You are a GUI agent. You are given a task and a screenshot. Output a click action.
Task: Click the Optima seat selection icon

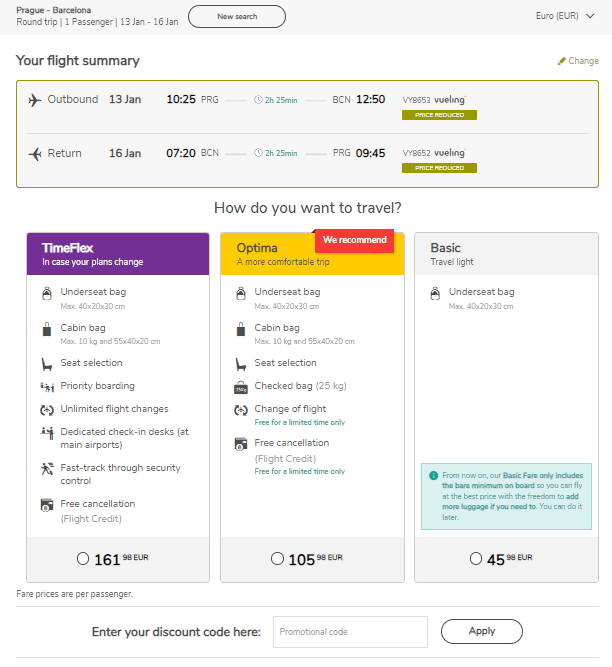tap(241, 364)
